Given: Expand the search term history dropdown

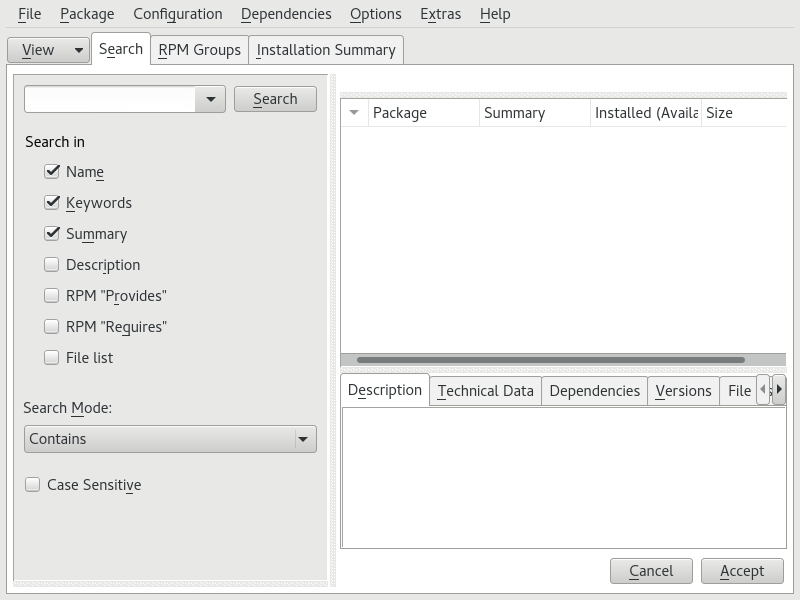Looking at the screenshot, I should (210, 99).
